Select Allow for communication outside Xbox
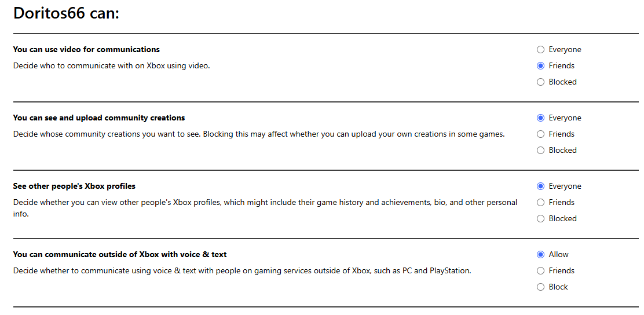 pos(540,255)
